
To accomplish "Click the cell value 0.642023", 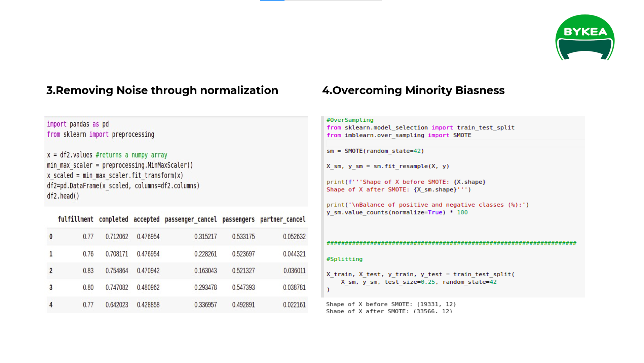I will coord(117,305).
